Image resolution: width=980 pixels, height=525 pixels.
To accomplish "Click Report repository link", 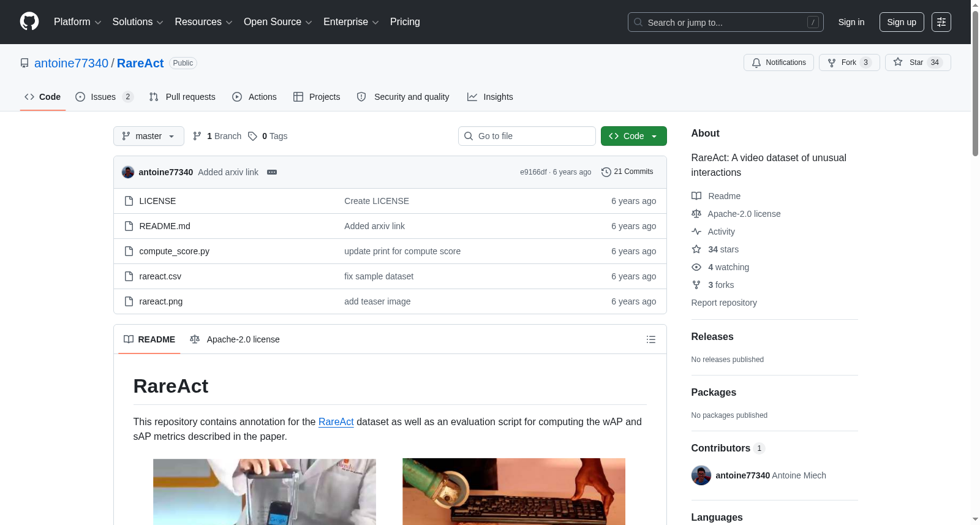I will point(724,303).
